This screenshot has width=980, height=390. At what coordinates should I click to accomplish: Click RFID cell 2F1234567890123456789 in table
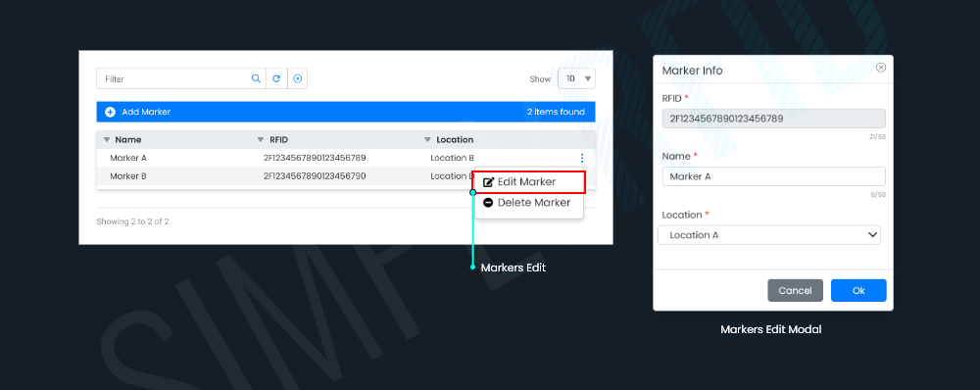pyautogui.click(x=315, y=158)
